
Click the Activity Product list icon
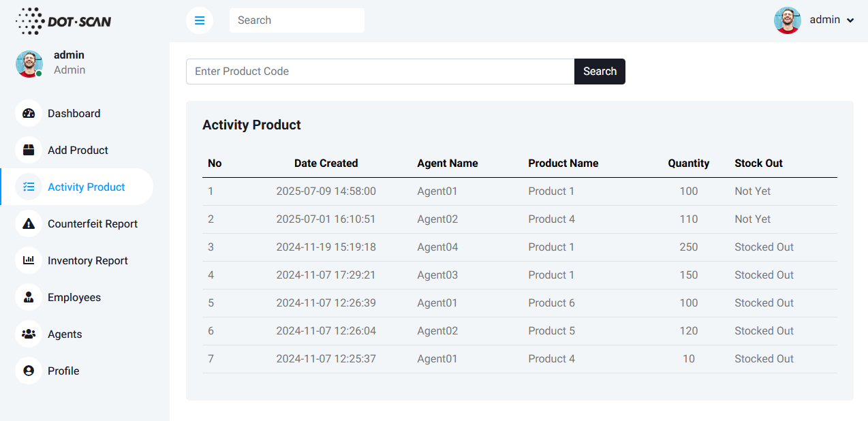pos(29,187)
